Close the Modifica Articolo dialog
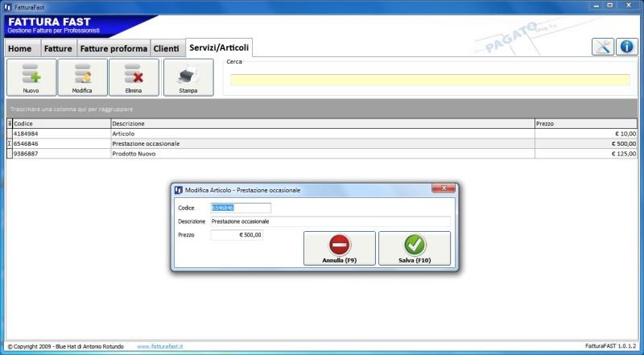 coord(444,189)
